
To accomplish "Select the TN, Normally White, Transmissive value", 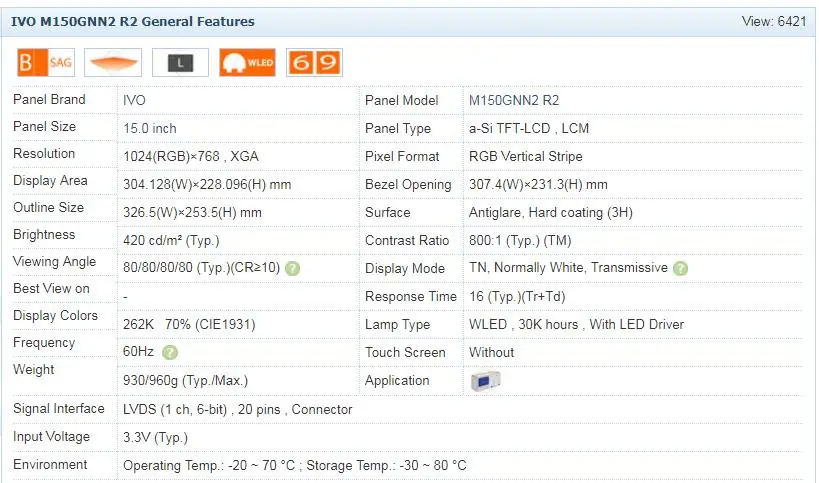I will (x=568, y=268).
